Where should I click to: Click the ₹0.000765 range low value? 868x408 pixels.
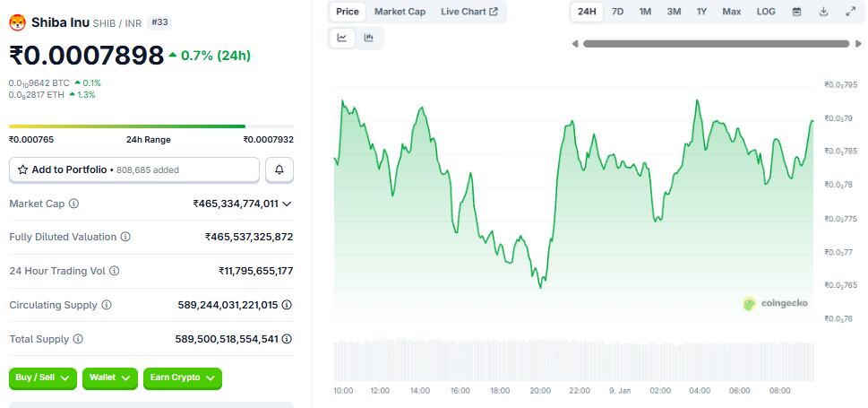[31, 140]
